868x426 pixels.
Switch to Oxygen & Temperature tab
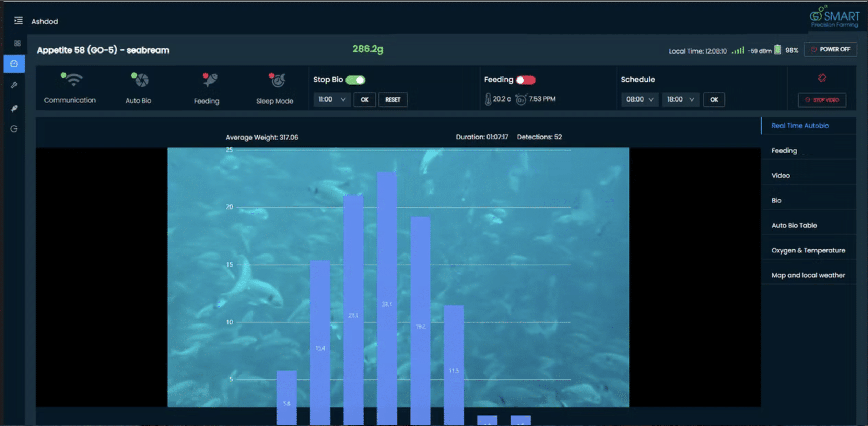tap(808, 250)
